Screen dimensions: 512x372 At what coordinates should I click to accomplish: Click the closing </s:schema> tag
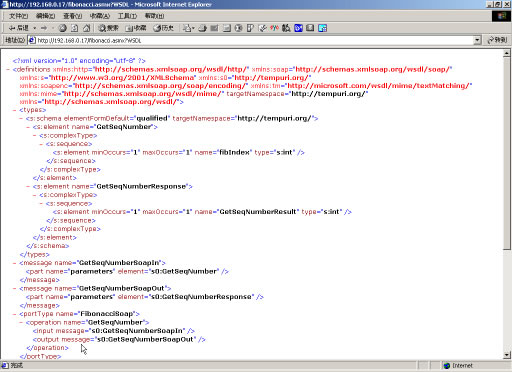[48, 246]
